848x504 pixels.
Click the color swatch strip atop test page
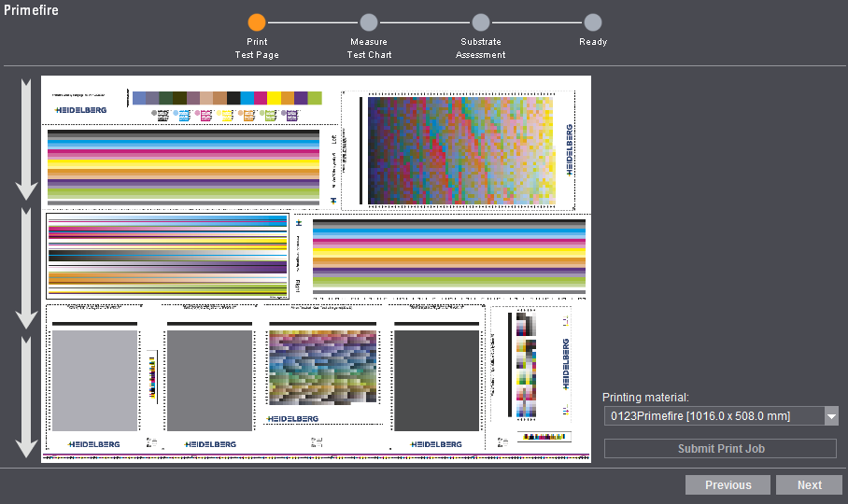tap(226, 98)
